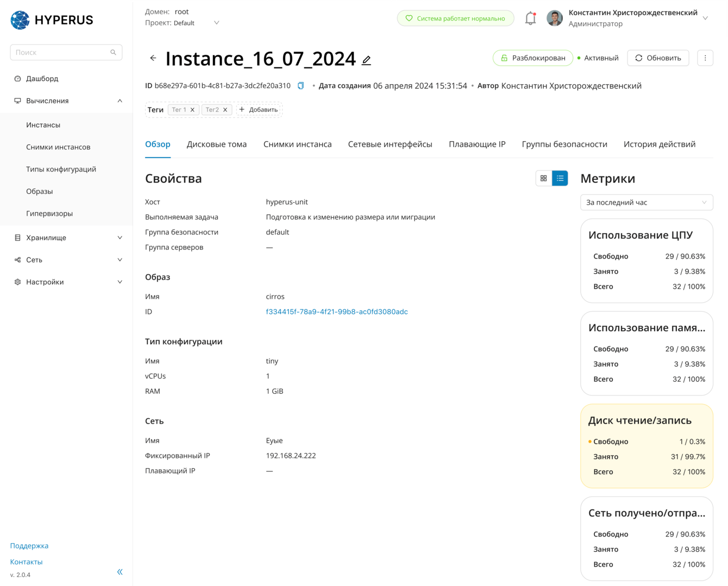Open the "За последний час" period dropdown
728x586 pixels.
(647, 203)
